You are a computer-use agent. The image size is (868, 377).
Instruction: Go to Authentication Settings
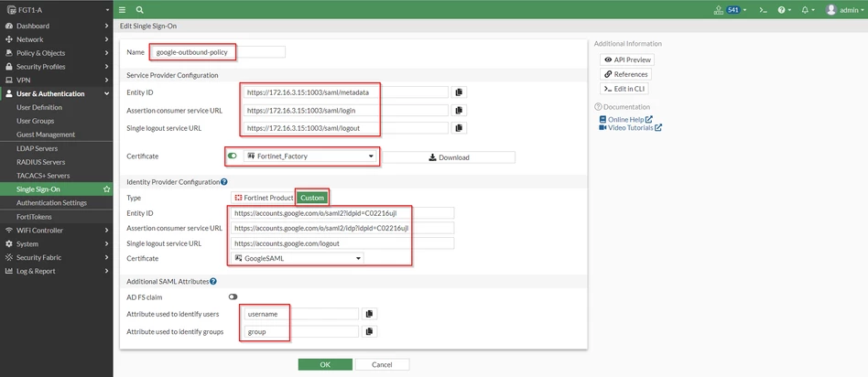(x=51, y=202)
